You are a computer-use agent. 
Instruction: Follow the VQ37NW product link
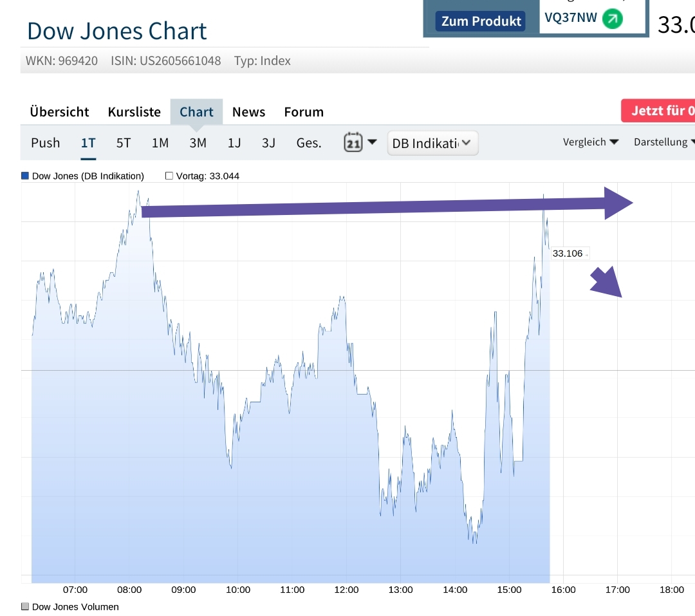(x=571, y=18)
